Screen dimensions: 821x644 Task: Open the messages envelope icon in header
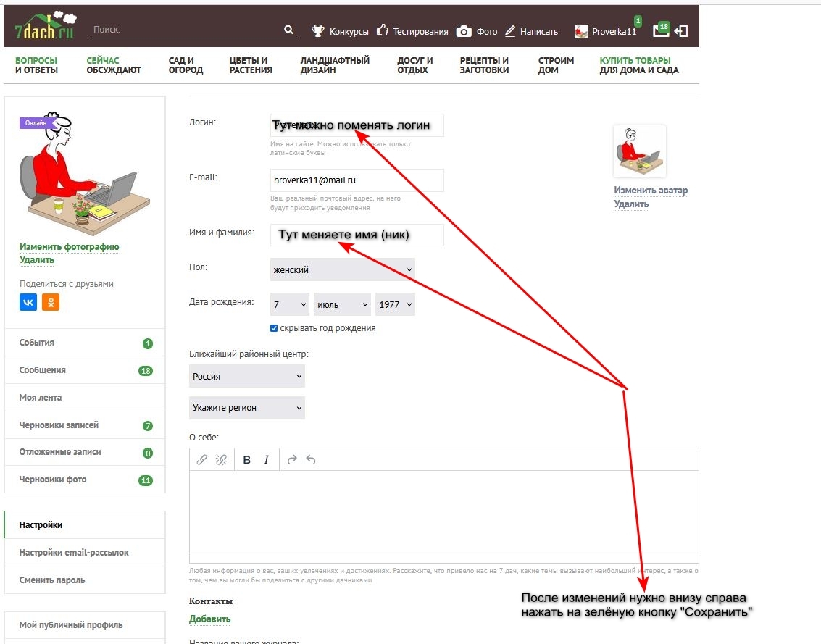point(660,31)
